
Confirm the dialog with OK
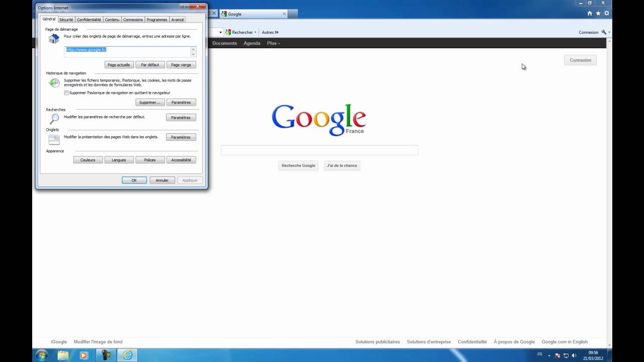(x=134, y=180)
